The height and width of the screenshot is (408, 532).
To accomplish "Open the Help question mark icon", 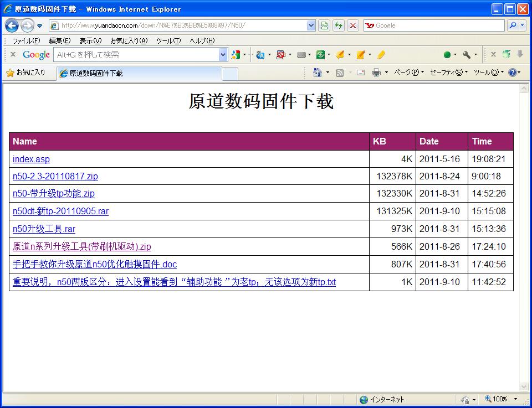I will 512,72.
